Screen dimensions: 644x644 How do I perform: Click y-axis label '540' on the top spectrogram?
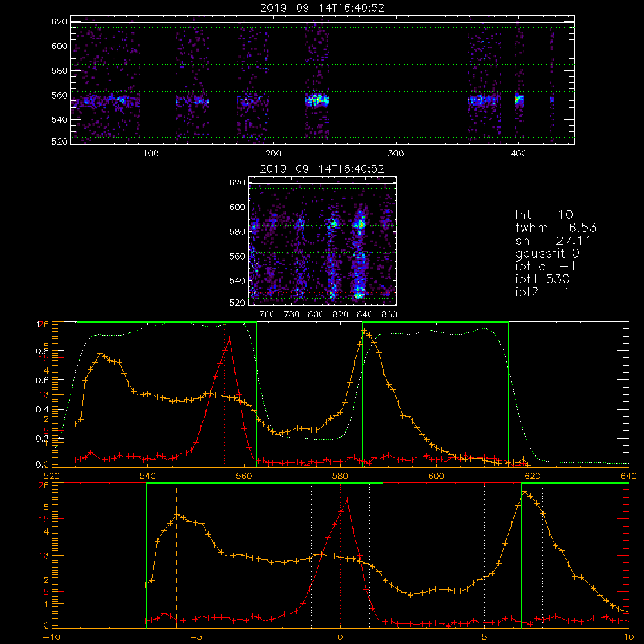pos(59,120)
